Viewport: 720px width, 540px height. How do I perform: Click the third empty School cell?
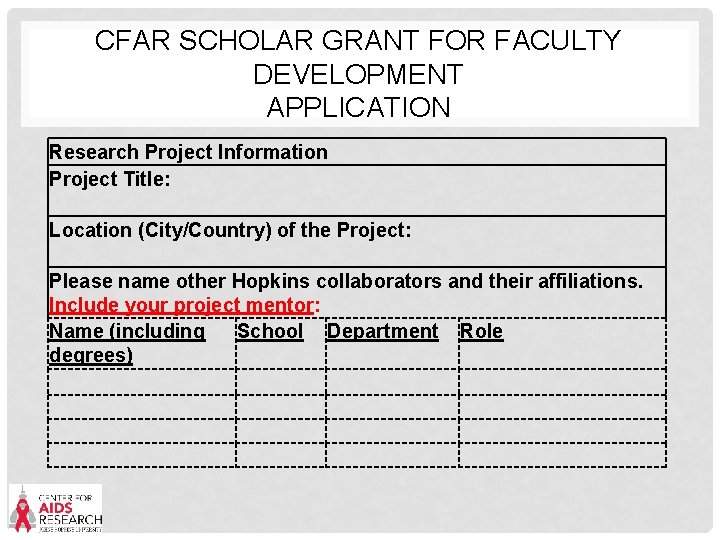(x=280, y=431)
